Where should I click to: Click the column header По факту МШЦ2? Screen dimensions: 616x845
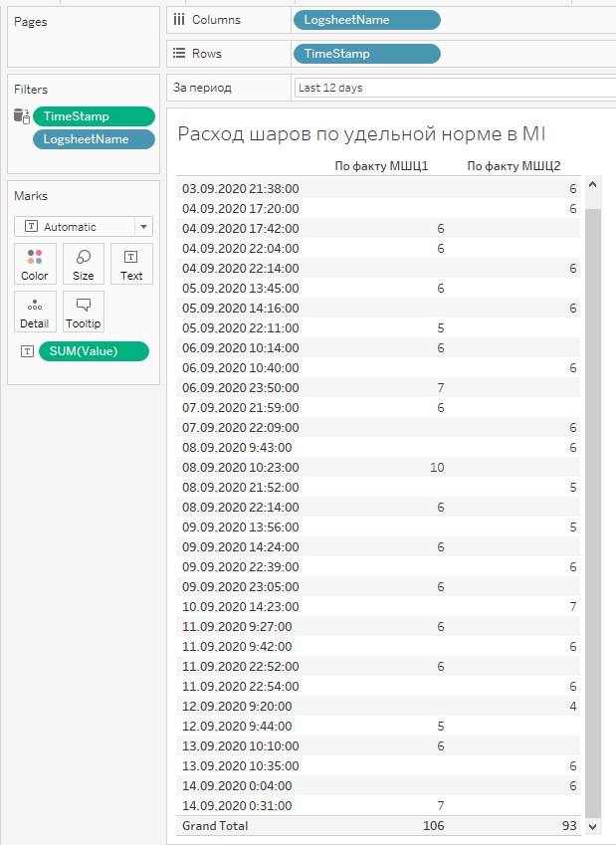tap(513, 166)
